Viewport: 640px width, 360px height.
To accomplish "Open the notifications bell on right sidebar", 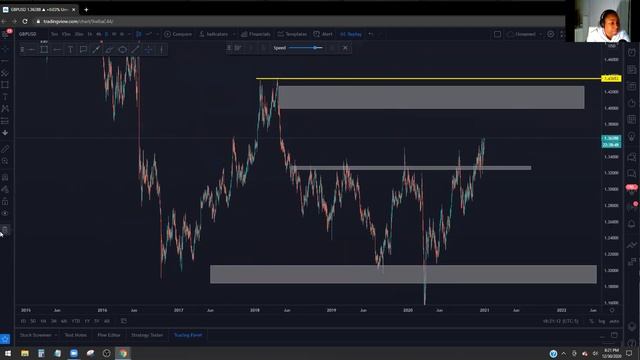I will (x=632, y=224).
